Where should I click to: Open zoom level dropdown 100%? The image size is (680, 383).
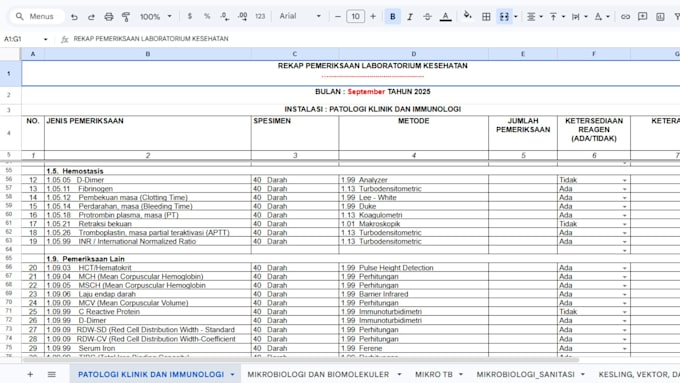[155, 16]
